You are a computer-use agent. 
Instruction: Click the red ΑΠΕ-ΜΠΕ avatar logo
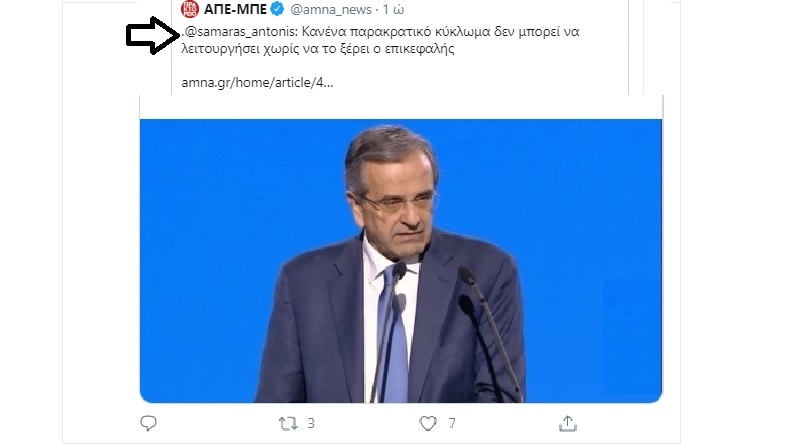click(190, 9)
